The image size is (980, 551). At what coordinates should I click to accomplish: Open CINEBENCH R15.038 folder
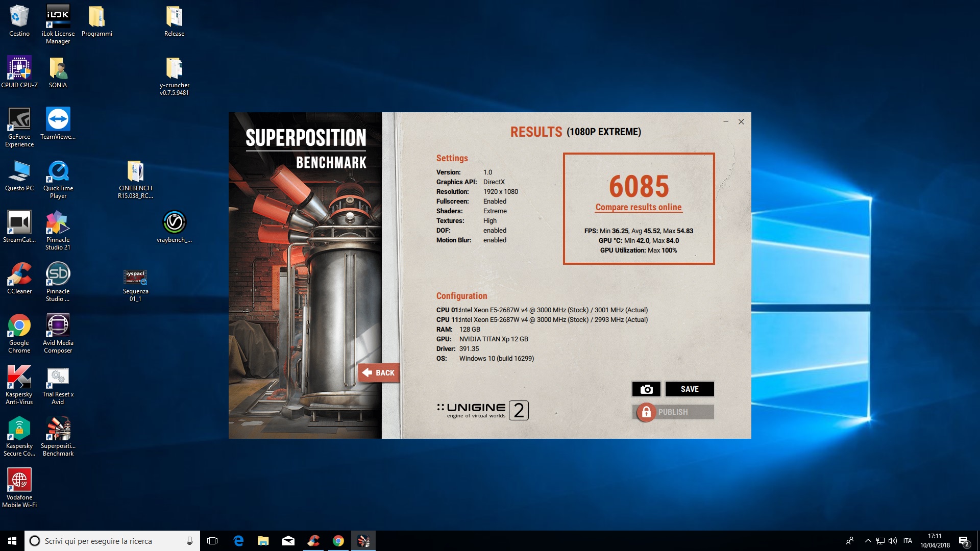point(136,179)
